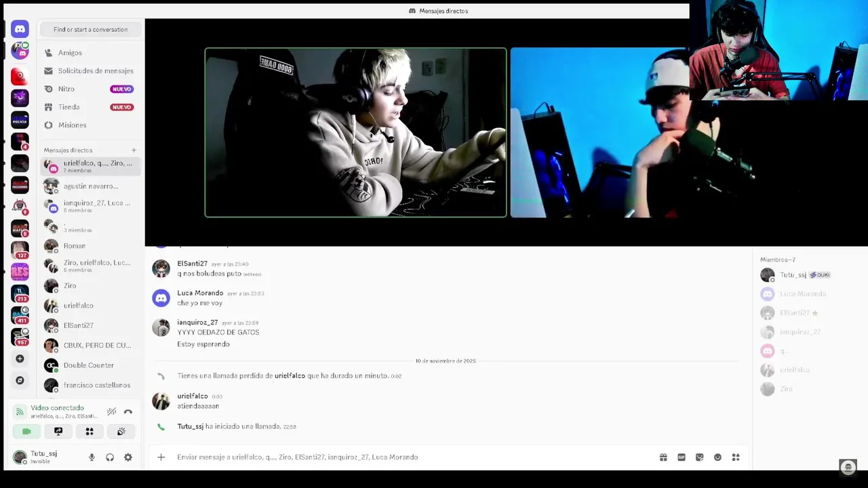This screenshot has width=868, height=488.
Task: Open server with 957 badge
Action: tap(20, 337)
